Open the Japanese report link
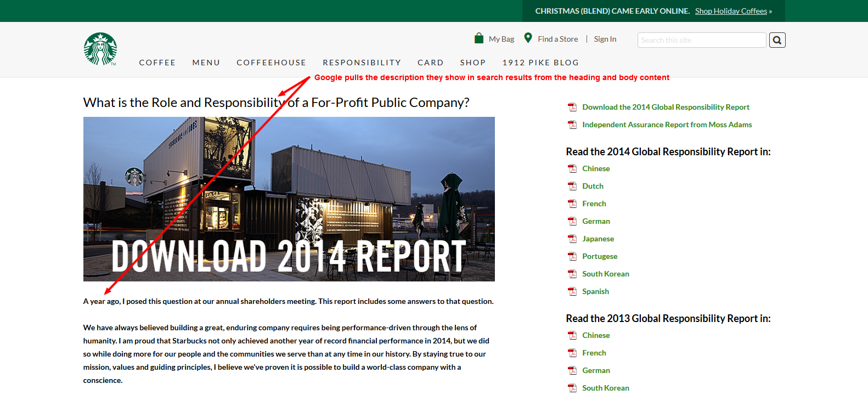Viewport: 868px width, 395px height. pos(598,239)
